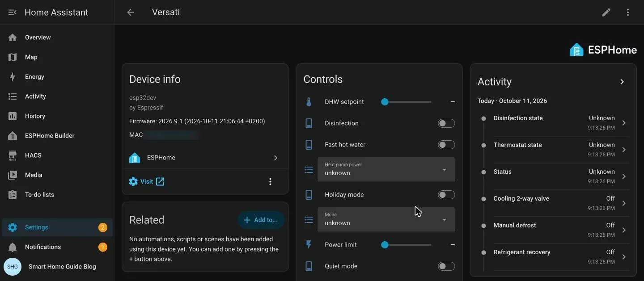Click the DHW setpoint thermometer icon

click(x=309, y=102)
